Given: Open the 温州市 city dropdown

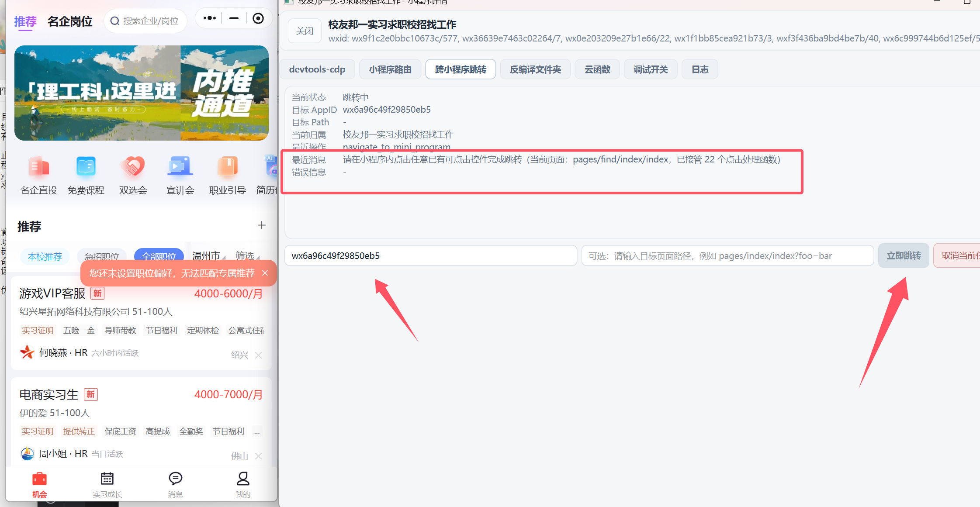Looking at the screenshot, I should coord(208,256).
